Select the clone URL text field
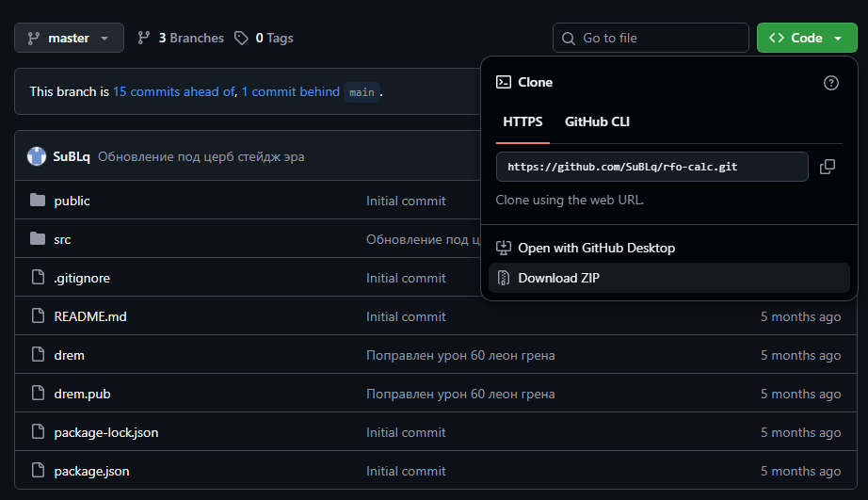This screenshot has width=868, height=500. click(x=651, y=167)
